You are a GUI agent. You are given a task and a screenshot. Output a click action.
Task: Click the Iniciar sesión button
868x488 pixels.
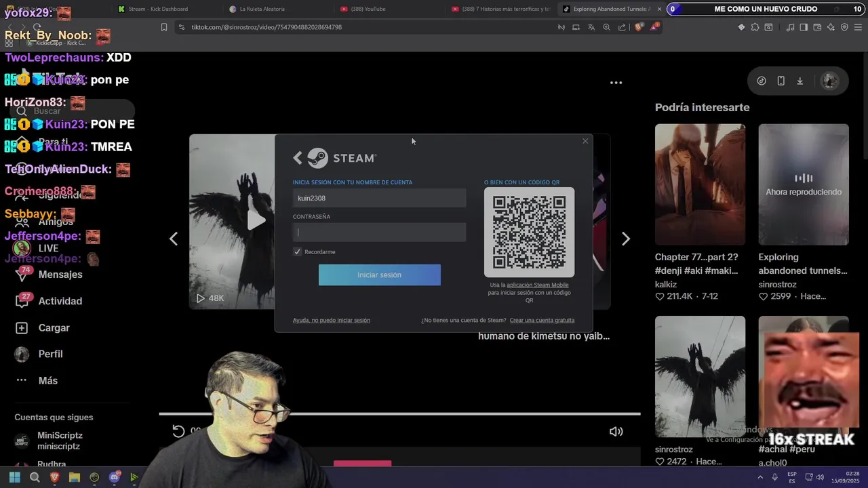pyautogui.click(x=380, y=274)
